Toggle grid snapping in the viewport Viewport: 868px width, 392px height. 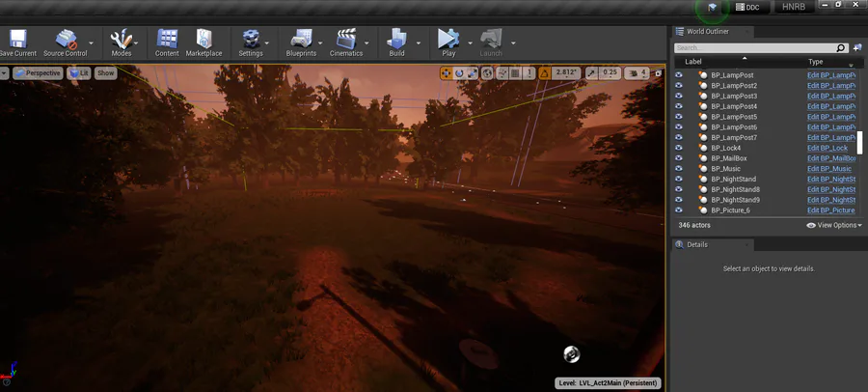pyautogui.click(x=515, y=73)
